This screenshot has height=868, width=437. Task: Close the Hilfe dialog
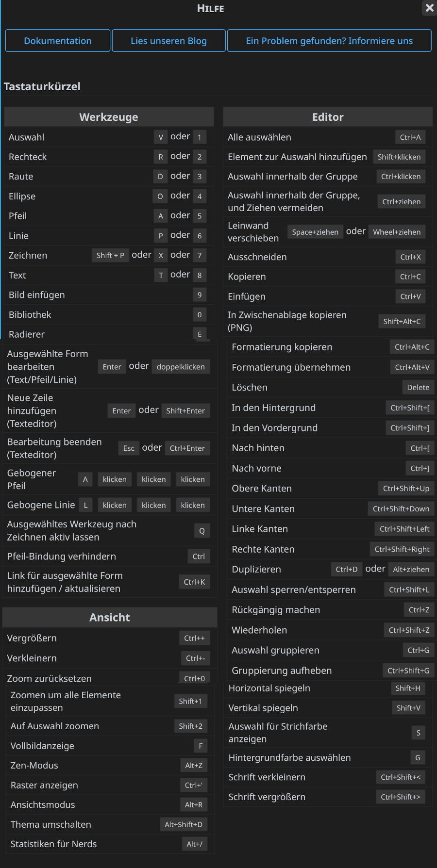429,8
